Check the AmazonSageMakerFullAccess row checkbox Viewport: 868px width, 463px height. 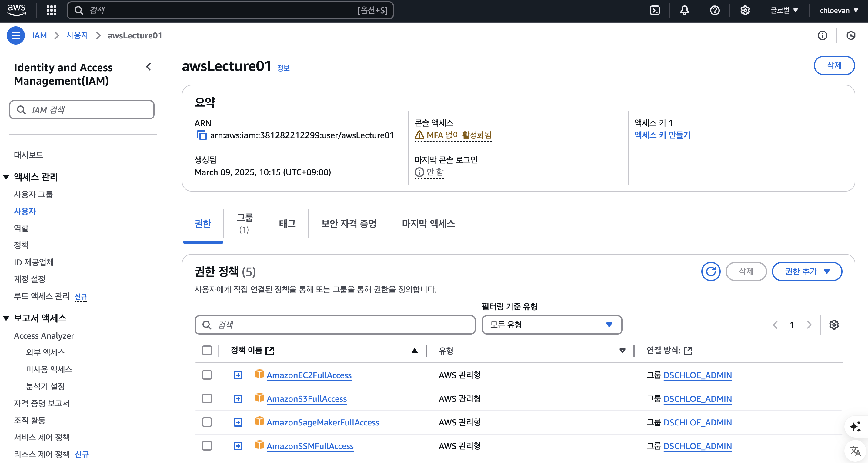[207, 422]
